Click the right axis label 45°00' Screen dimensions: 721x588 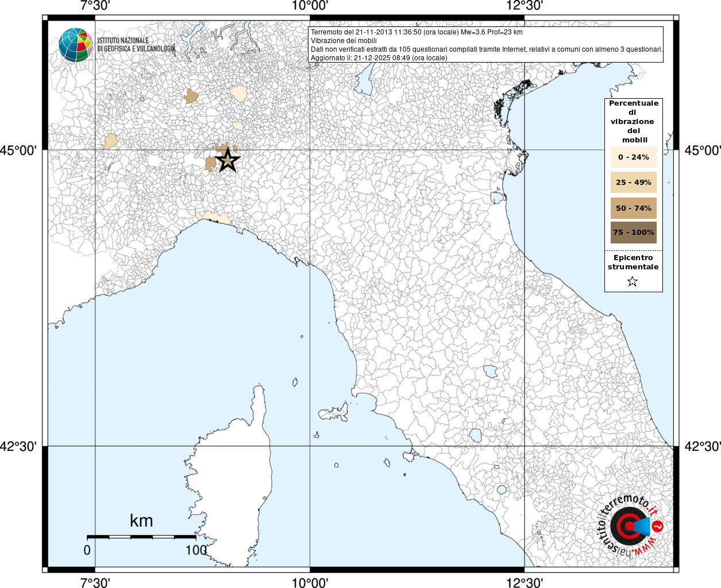(x=702, y=150)
